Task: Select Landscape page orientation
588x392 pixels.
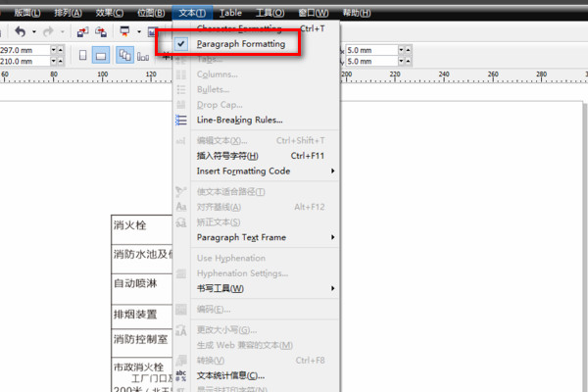Action: click(101, 56)
